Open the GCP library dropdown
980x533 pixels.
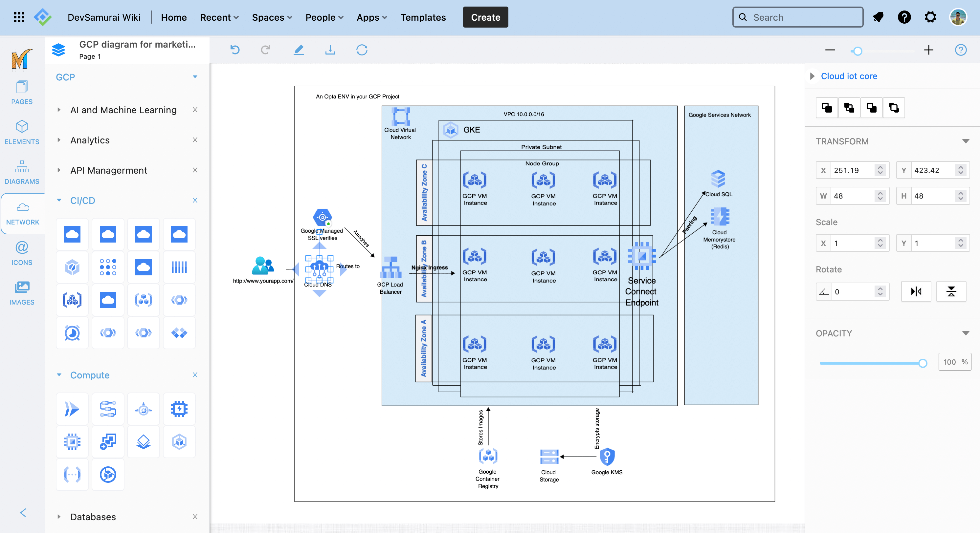[x=195, y=77]
